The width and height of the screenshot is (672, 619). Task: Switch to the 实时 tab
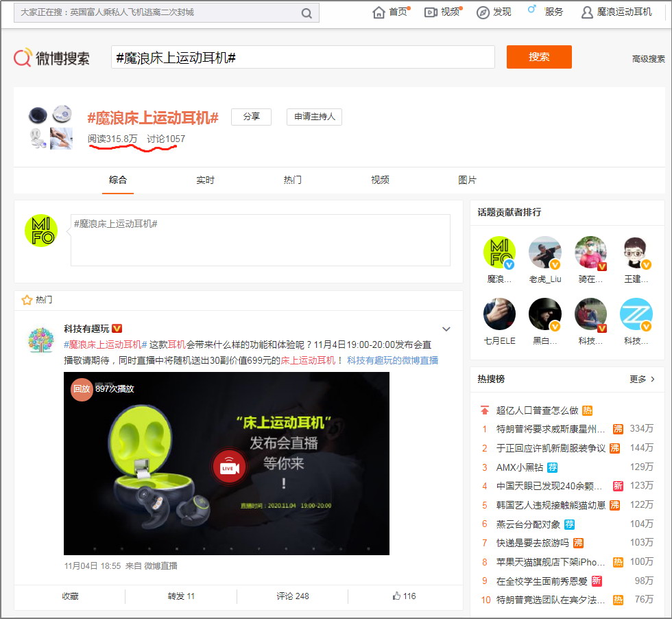205,180
